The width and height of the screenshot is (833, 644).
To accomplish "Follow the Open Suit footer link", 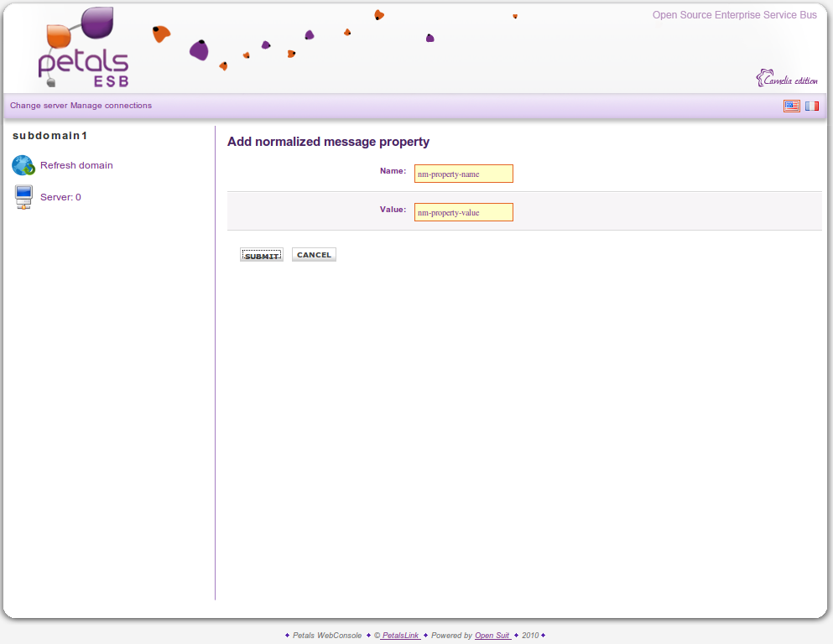I will point(492,636).
